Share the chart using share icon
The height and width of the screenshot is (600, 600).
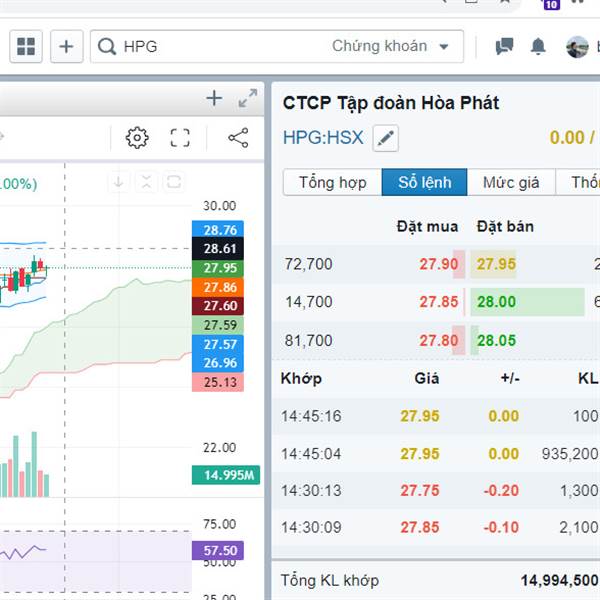pyautogui.click(x=238, y=138)
